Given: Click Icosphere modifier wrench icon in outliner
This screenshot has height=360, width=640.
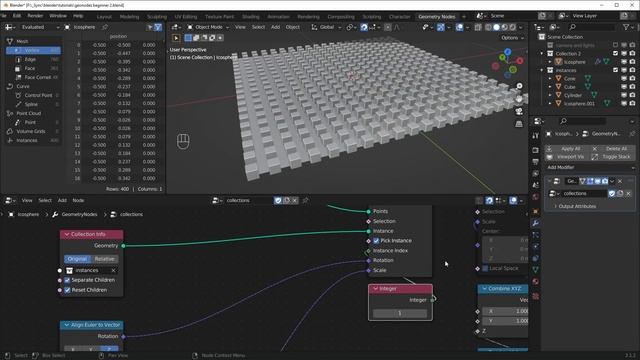Looking at the screenshot, I should pyautogui.click(x=598, y=62).
